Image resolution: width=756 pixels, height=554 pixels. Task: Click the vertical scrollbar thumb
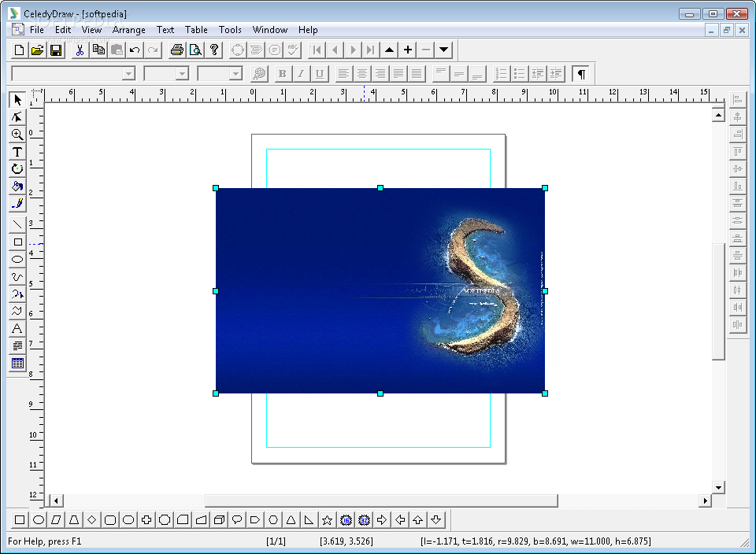(x=718, y=301)
